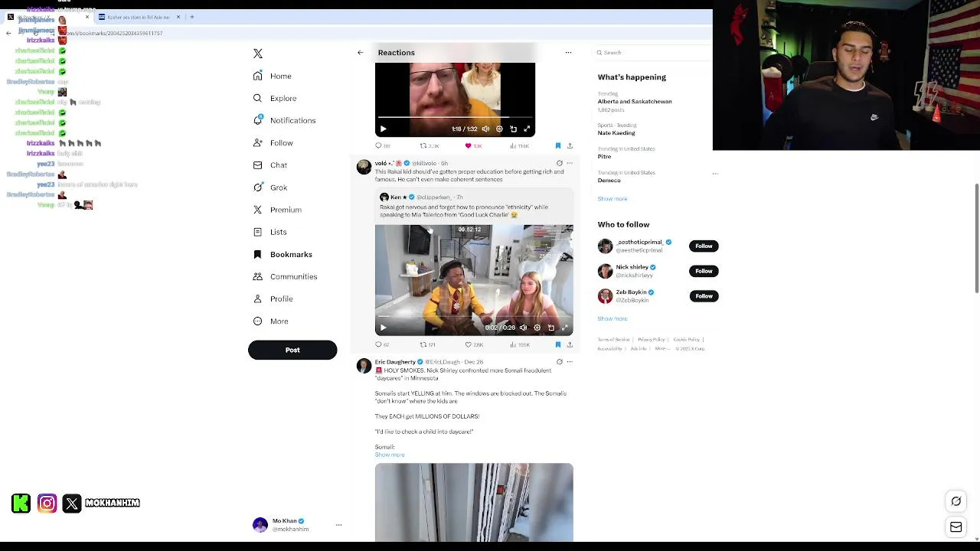Mute the Rakai video
The height and width of the screenshot is (551, 980).
[523, 328]
